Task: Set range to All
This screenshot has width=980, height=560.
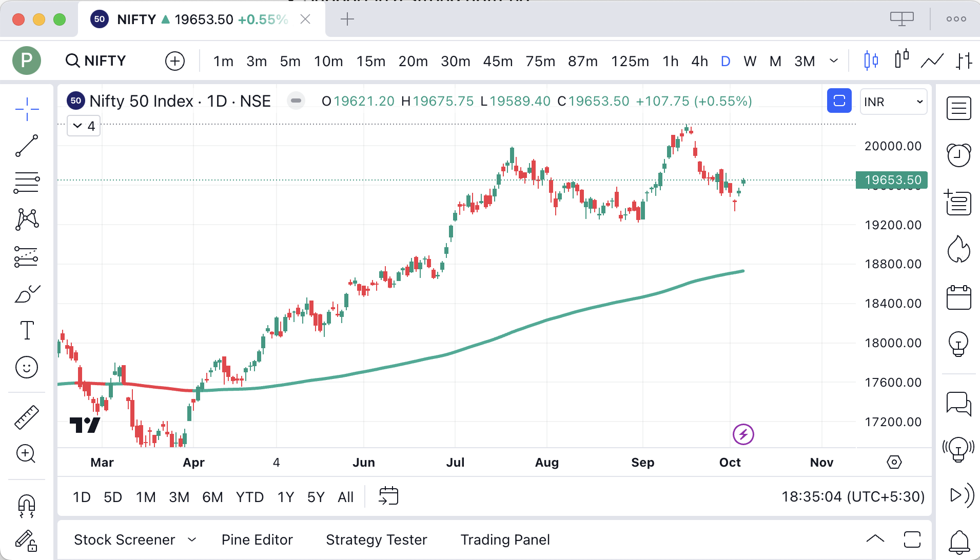Action: pyautogui.click(x=346, y=497)
